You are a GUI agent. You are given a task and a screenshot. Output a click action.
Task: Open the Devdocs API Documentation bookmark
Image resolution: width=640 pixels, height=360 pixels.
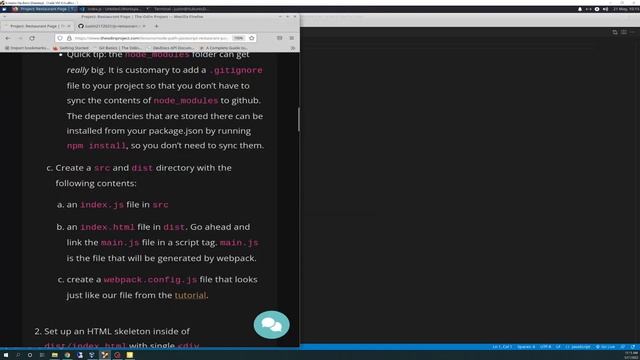tap(172, 48)
